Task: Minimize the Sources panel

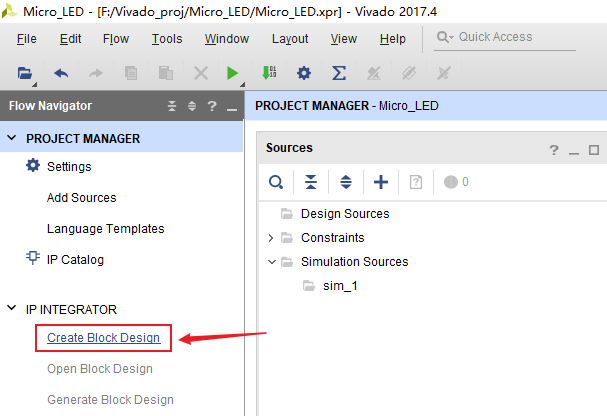Action: 574,152
